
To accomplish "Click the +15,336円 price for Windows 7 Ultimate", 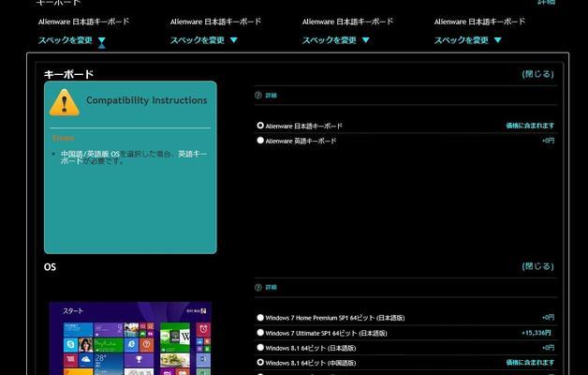I will pos(537,333).
